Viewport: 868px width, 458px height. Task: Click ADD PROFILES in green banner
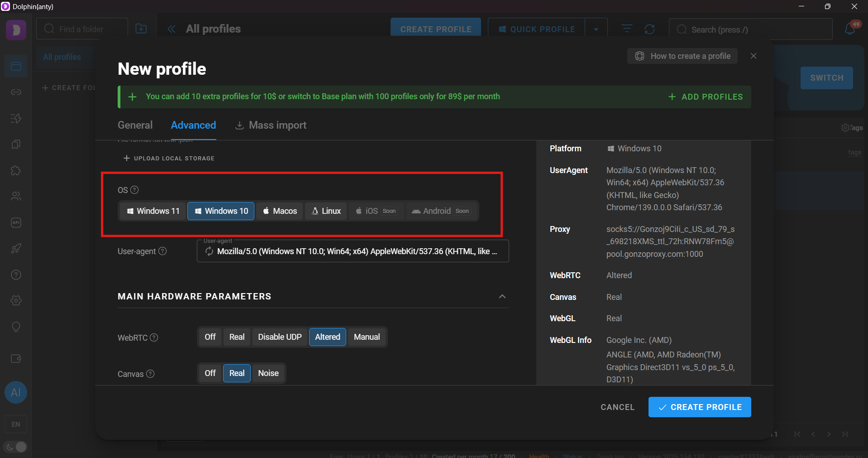click(706, 97)
